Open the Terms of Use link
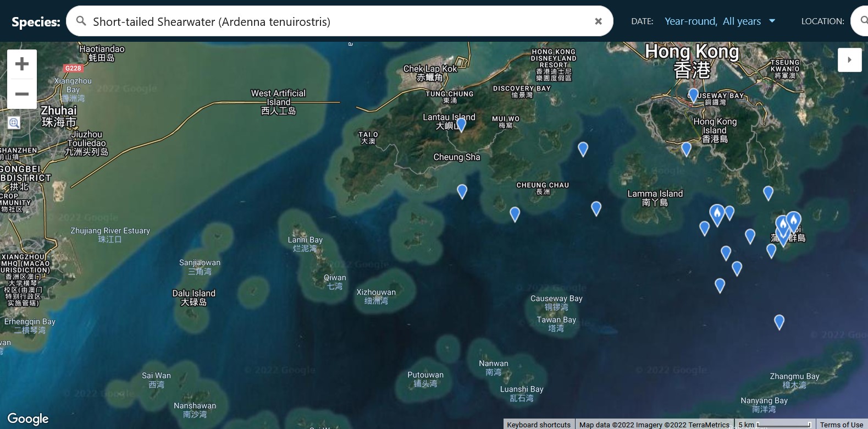 841,425
